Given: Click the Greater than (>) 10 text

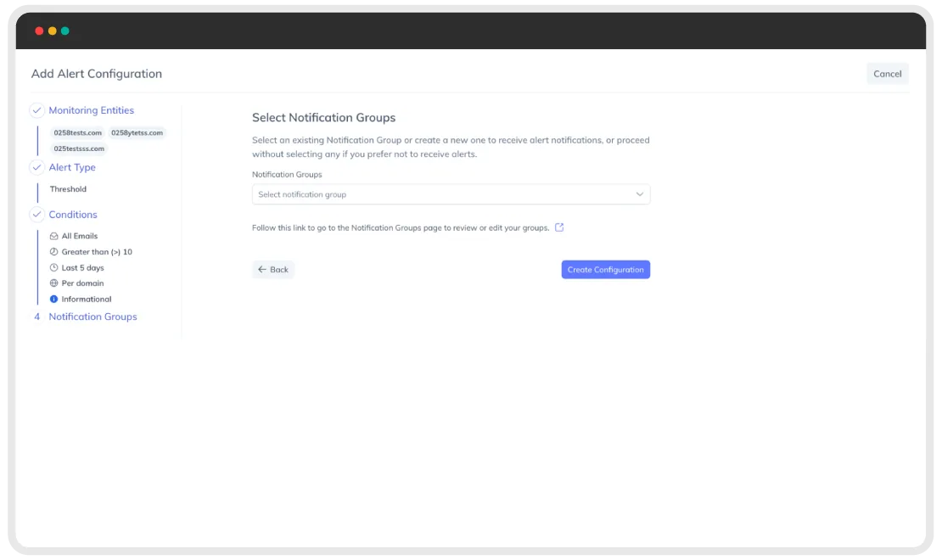Looking at the screenshot, I should click(97, 252).
